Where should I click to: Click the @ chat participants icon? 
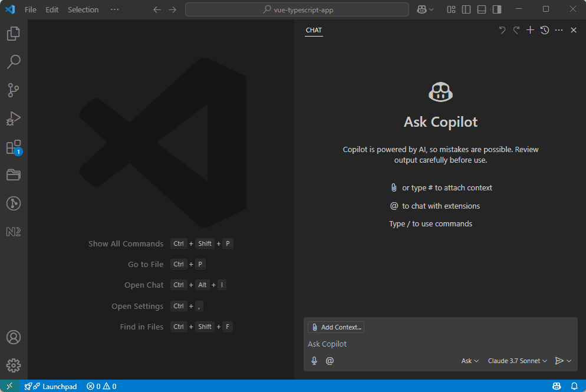coord(330,361)
